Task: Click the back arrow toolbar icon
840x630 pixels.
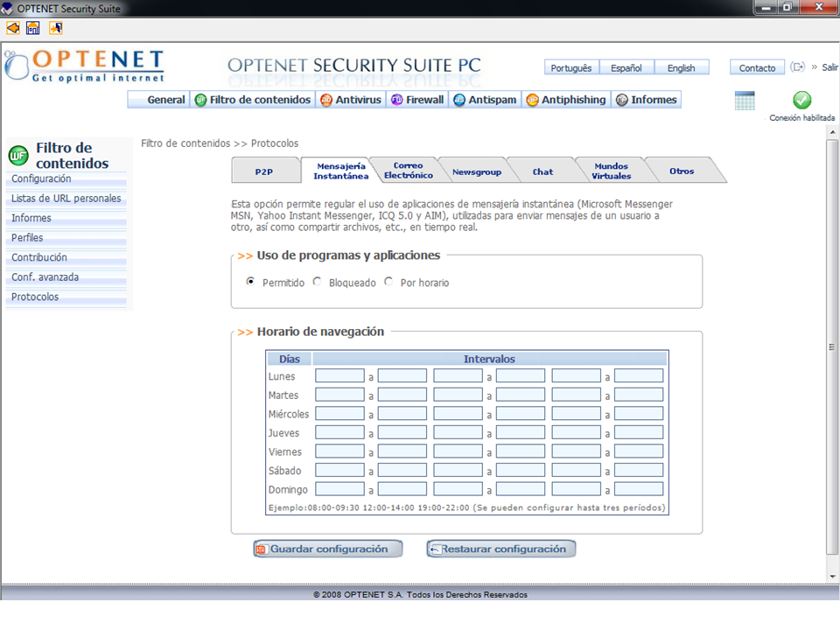Action: [x=12, y=28]
